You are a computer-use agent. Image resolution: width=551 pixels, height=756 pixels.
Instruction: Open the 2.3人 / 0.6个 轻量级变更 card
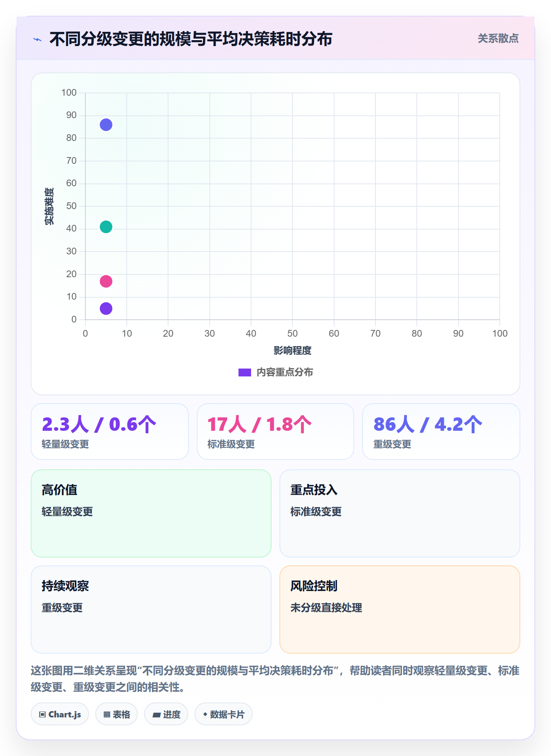pyautogui.click(x=110, y=432)
